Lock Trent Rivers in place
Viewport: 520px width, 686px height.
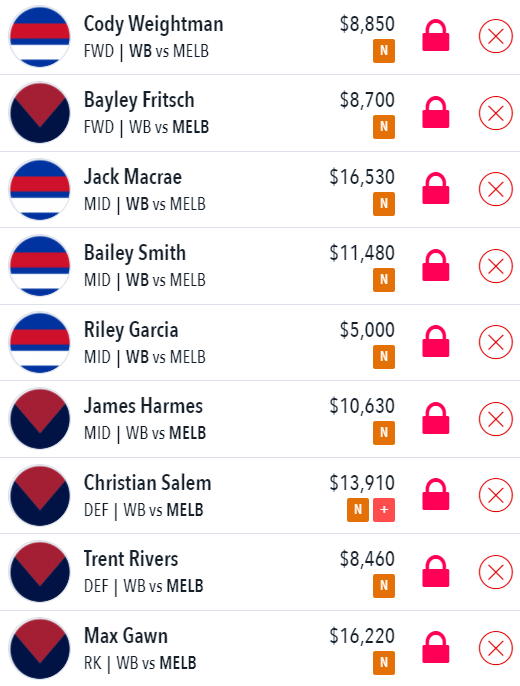(436, 571)
